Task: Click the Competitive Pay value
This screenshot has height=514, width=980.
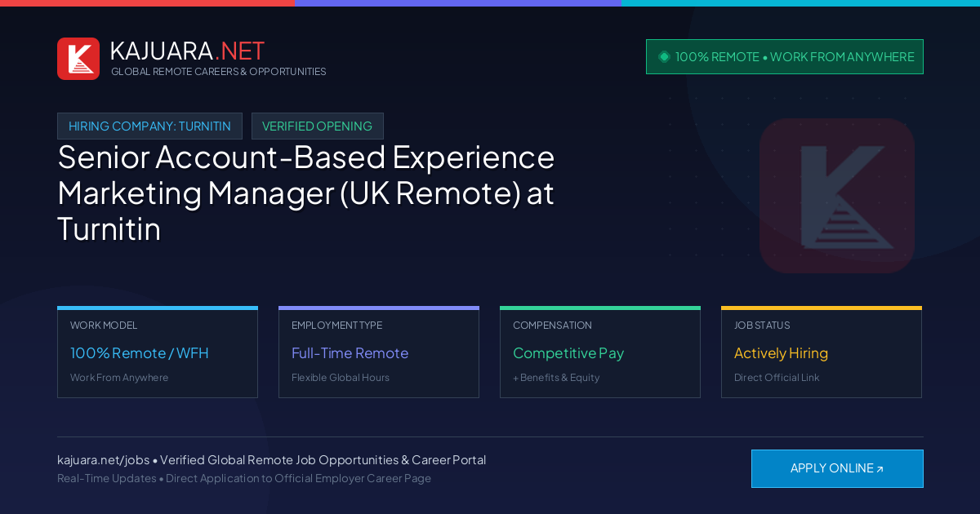Action: (x=568, y=353)
